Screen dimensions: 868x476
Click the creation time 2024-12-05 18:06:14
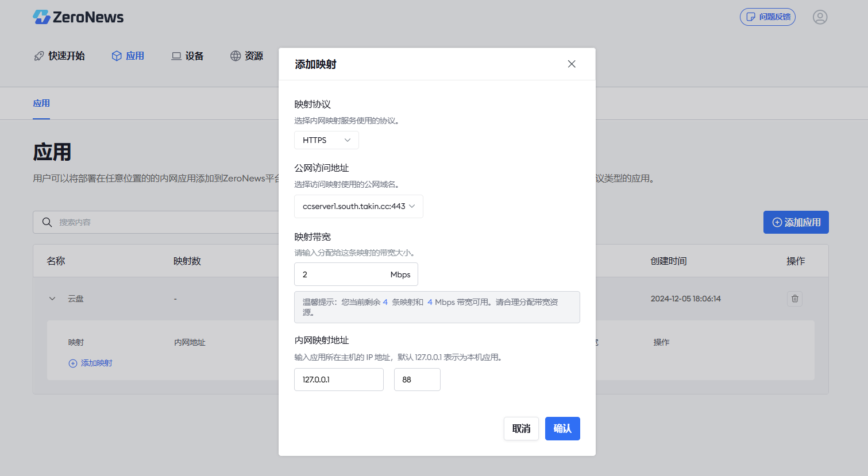pos(685,299)
